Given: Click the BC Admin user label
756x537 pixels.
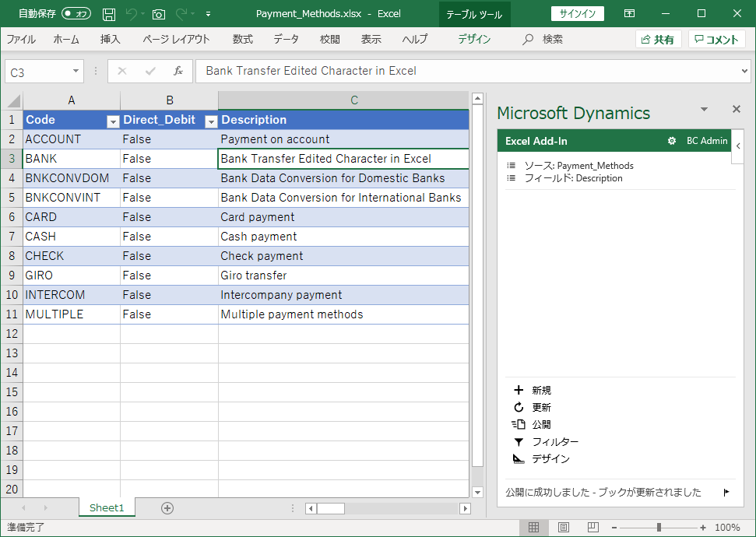Looking at the screenshot, I should coord(707,141).
